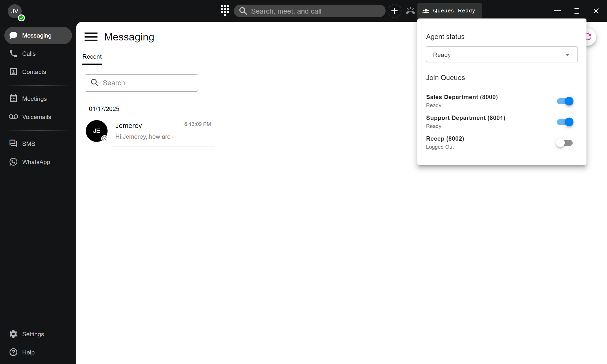Select the Recent tab
This screenshot has width=607, height=364.
(92, 57)
